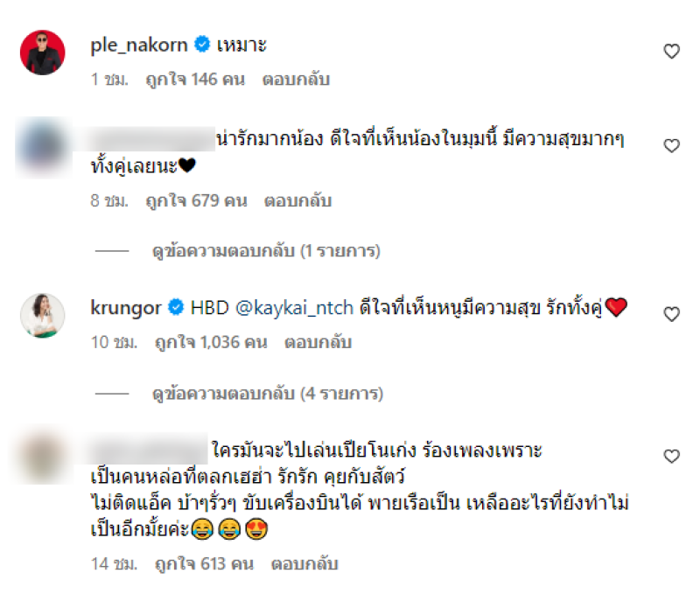700x601 pixels.
Task: View the 146 likes on ple_nakorn's comment
Action: click(195, 80)
